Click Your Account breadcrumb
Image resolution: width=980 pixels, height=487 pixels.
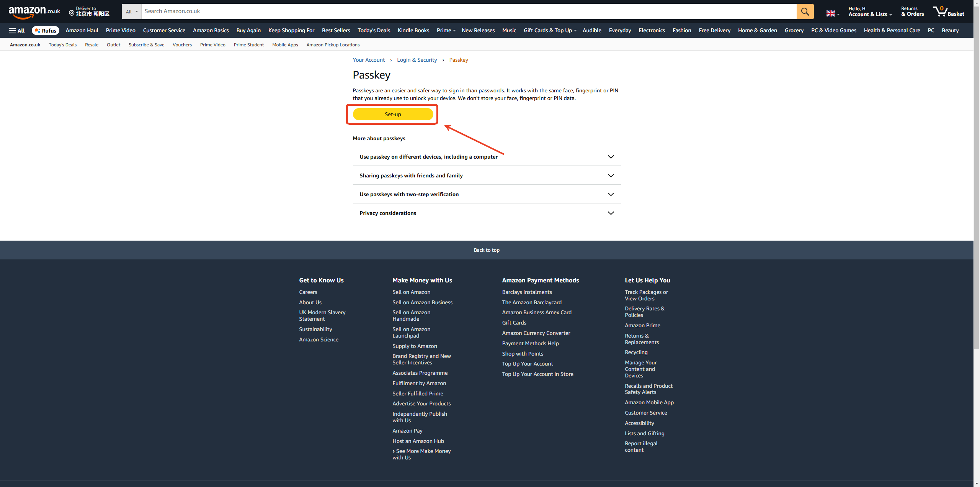tap(369, 60)
